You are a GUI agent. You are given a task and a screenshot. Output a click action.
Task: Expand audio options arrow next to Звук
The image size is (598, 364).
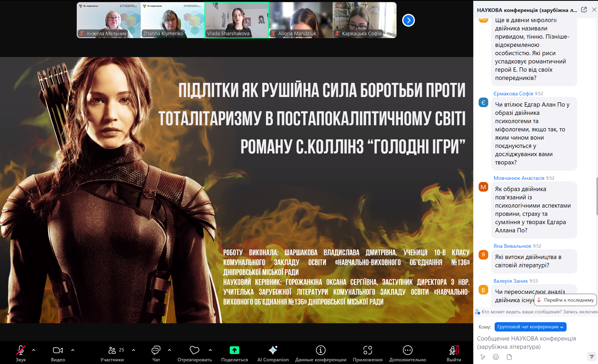(x=34, y=350)
